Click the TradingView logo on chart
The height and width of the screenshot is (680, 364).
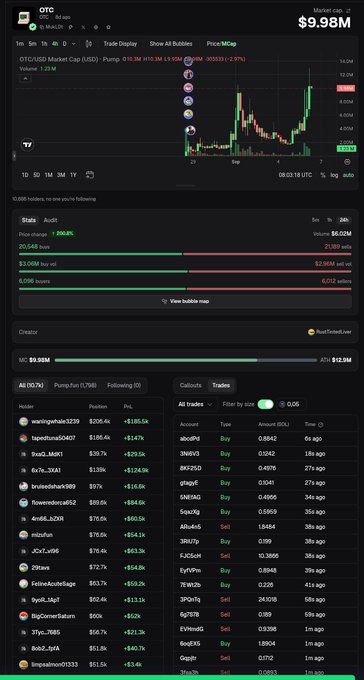tap(27, 145)
